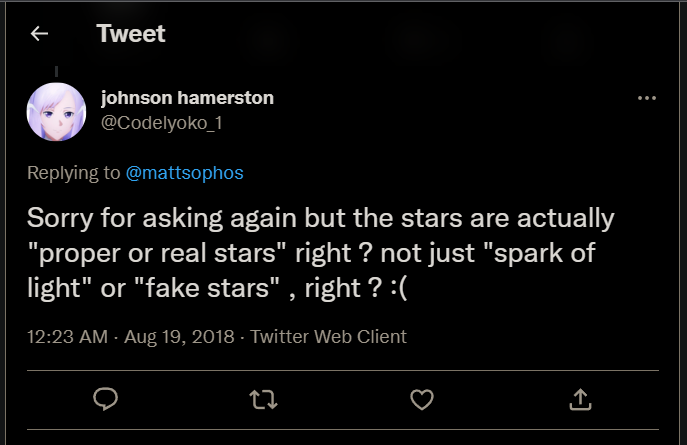Screen dimensions: 687x445
Task: Open the share tweet upload icon
Action: point(580,399)
